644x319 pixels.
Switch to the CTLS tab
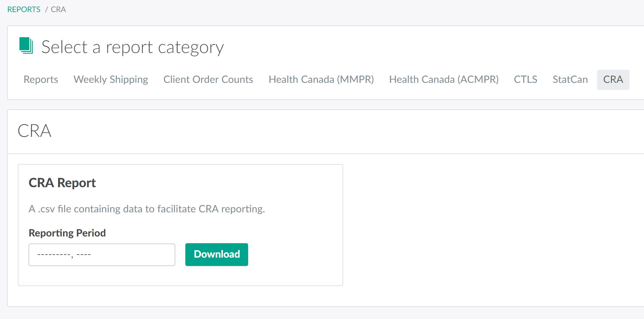[525, 79]
